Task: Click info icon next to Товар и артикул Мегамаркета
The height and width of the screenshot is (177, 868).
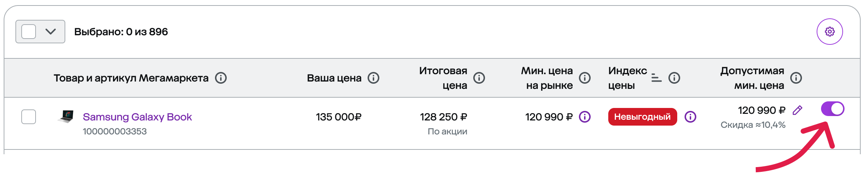Action: (x=221, y=78)
